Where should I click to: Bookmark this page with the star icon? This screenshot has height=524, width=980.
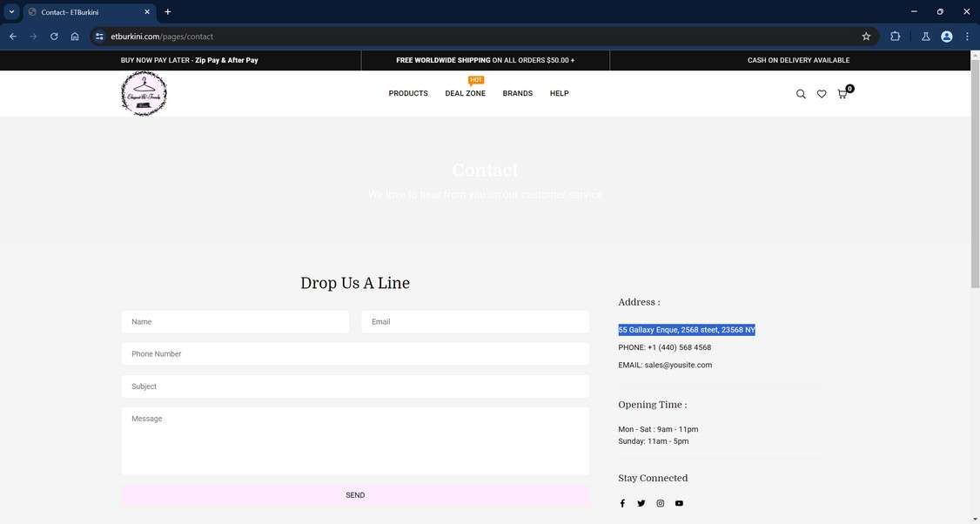pyautogui.click(x=866, y=37)
